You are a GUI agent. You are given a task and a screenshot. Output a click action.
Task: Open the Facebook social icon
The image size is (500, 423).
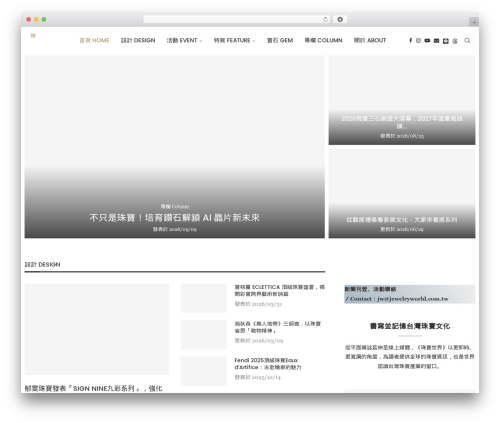[x=410, y=40]
